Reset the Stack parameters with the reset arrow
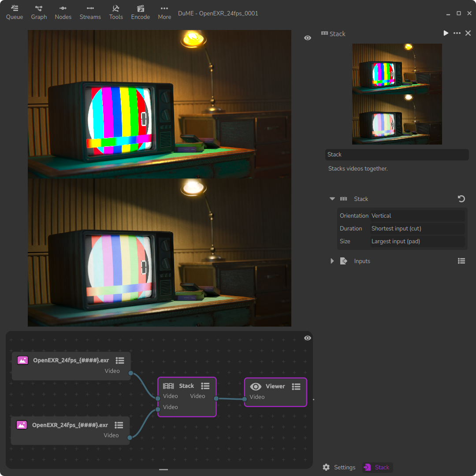 point(461,199)
